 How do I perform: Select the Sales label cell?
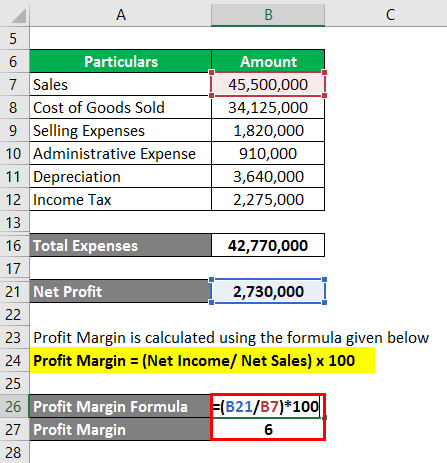(120, 84)
